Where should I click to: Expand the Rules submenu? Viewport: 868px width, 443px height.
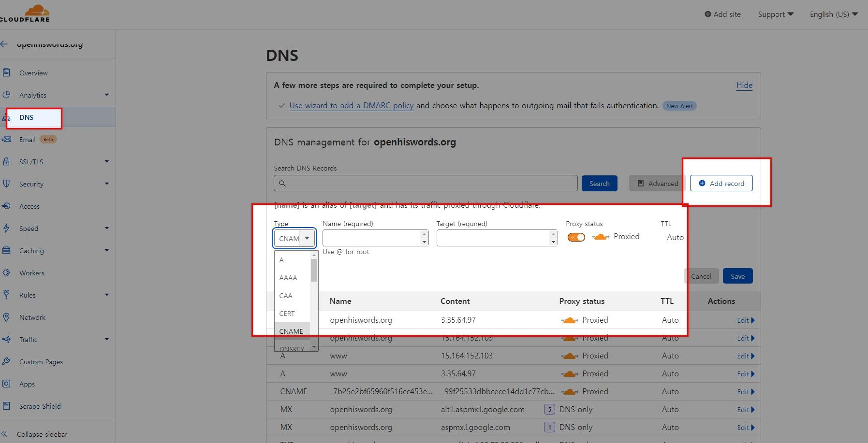(x=107, y=295)
